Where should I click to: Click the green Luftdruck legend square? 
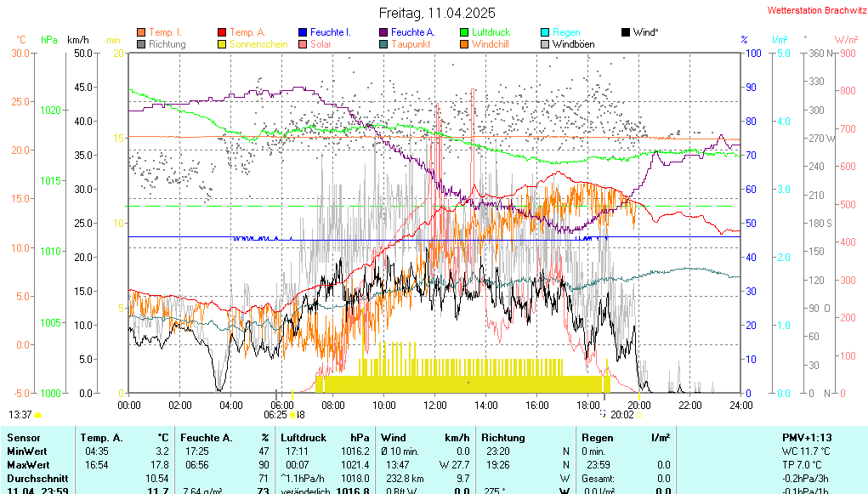tap(464, 32)
